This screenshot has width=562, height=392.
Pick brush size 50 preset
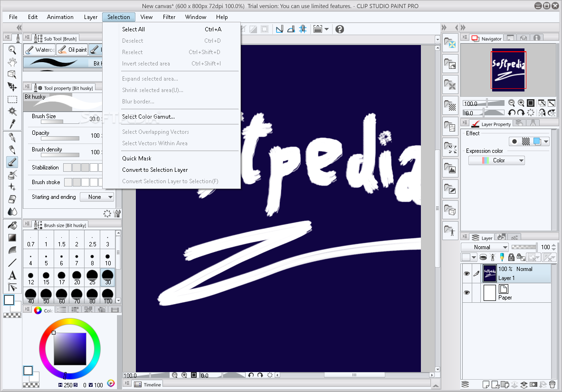click(x=46, y=296)
